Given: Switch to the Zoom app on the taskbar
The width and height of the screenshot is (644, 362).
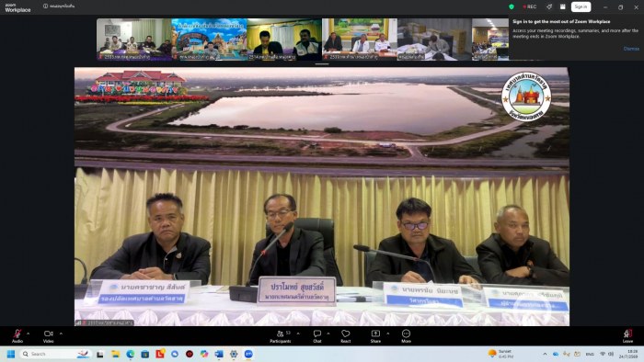Looking at the screenshot, I should (x=248, y=355).
